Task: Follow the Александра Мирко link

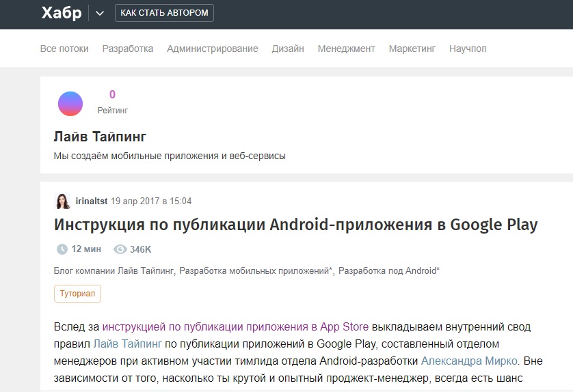Action: tap(469, 361)
